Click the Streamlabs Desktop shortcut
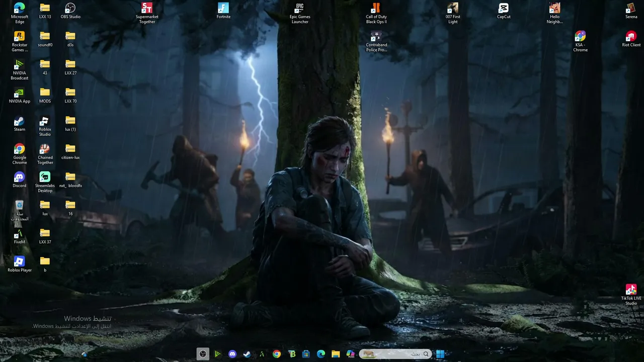This screenshot has height=362, width=644. [45, 182]
